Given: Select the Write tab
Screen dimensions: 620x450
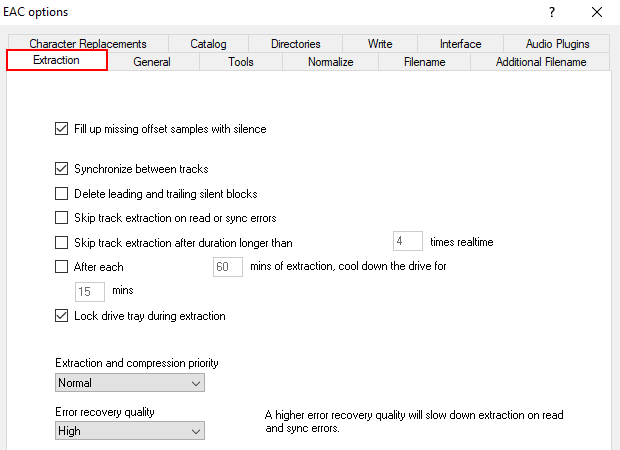Looking at the screenshot, I should [x=380, y=43].
